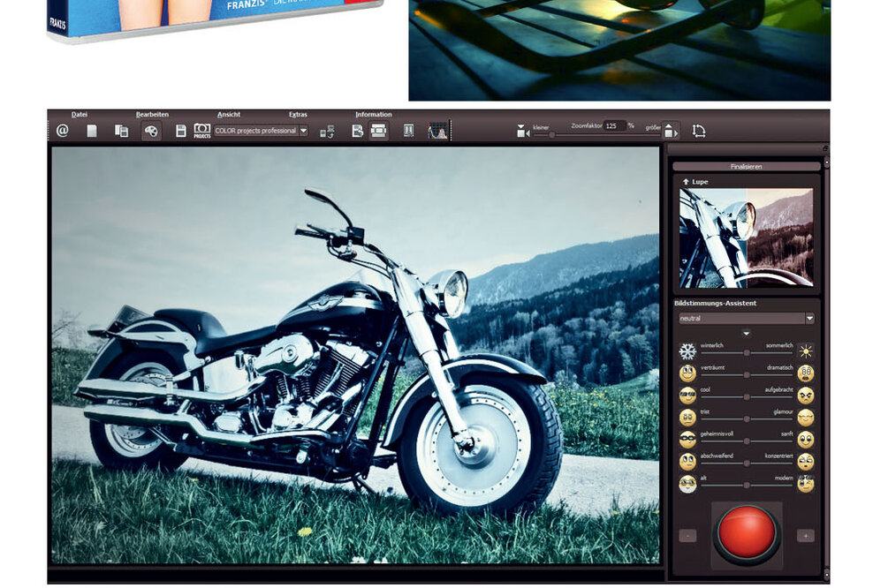Collapse the Lupe panel arrow
The height and width of the screenshot is (588, 873).
[x=686, y=182]
